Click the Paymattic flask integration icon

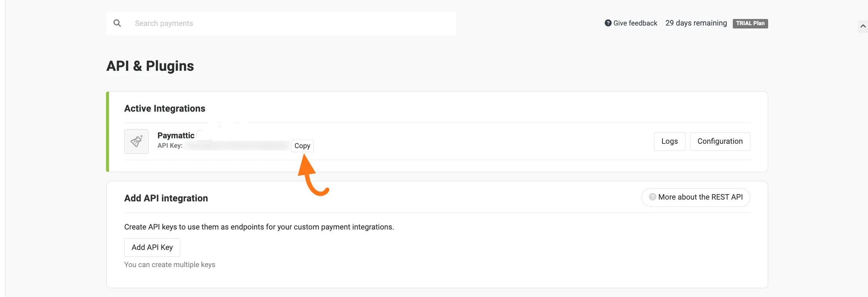[x=136, y=142]
